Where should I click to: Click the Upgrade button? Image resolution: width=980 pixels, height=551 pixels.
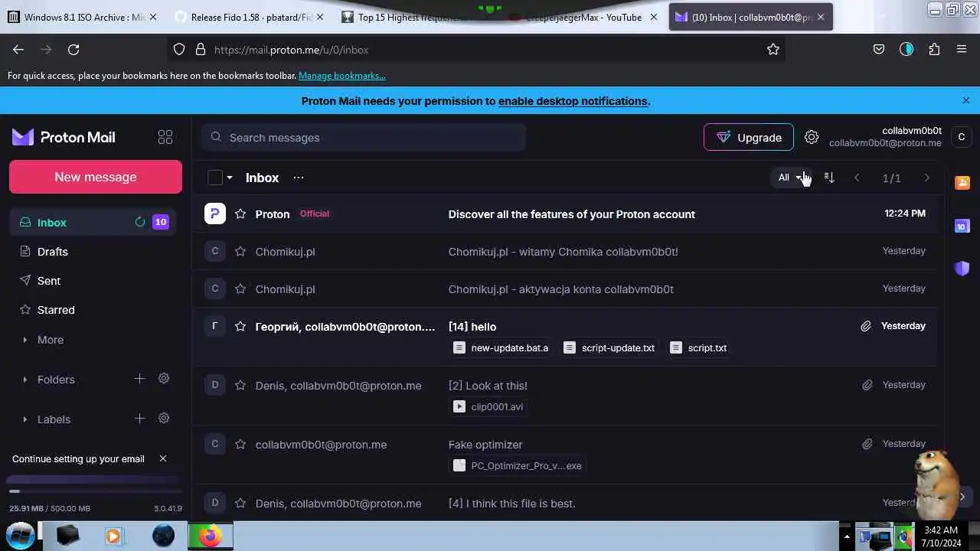click(749, 138)
